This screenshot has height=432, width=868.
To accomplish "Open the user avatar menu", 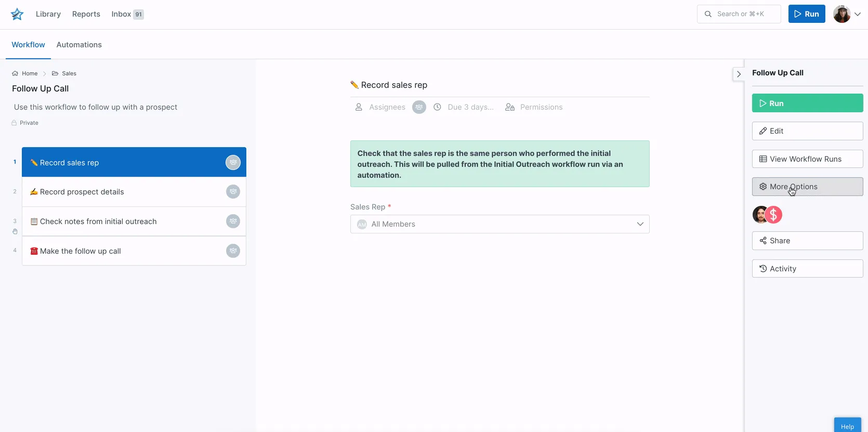I will tap(847, 14).
